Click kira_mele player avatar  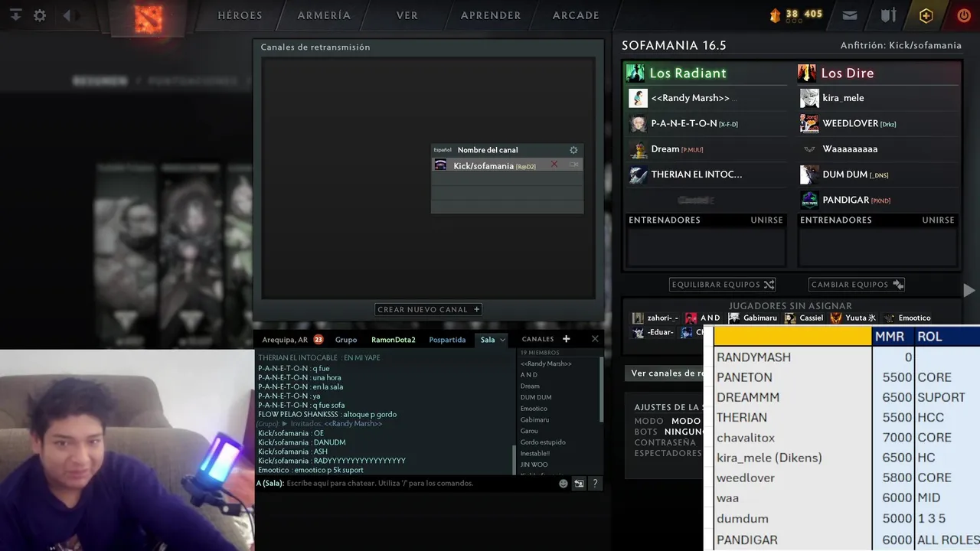pyautogui.click(x=809, y=98)
